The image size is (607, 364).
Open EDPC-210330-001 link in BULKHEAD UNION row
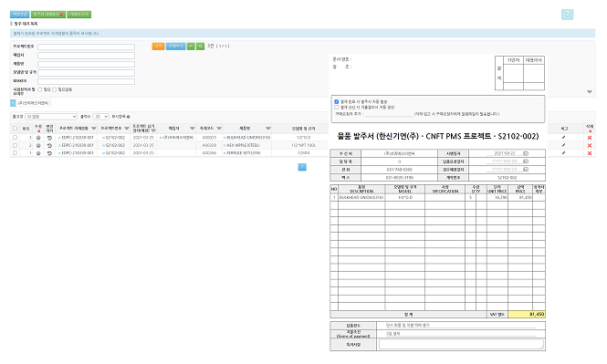pos(78,138)
